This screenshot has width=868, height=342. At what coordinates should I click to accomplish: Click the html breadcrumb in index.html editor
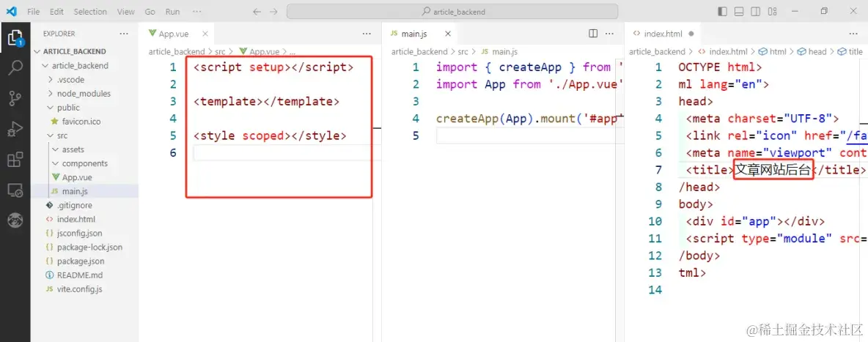pos(772,51)
